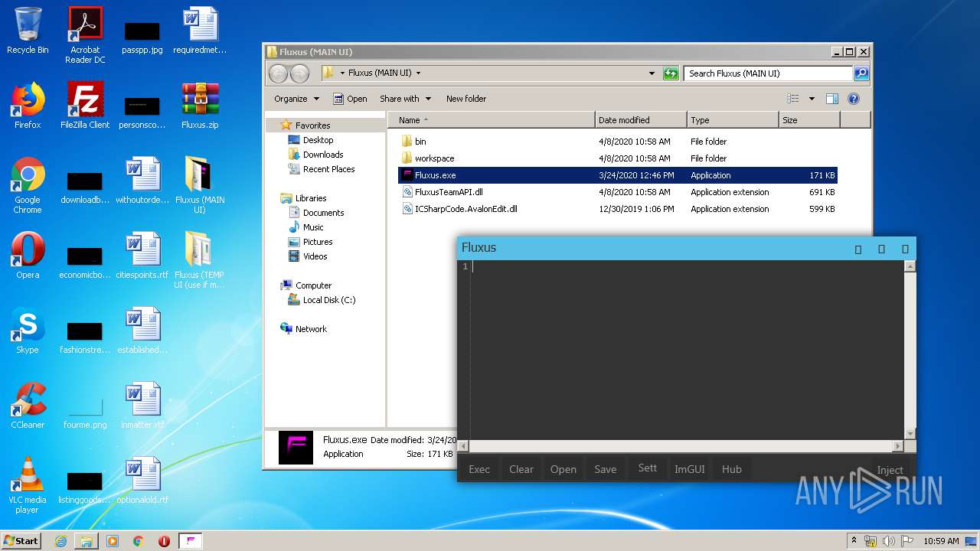Viewport: 980px width, 551px height.
Task: Click Internet Explorer taskbar icon
Action: 60,541
